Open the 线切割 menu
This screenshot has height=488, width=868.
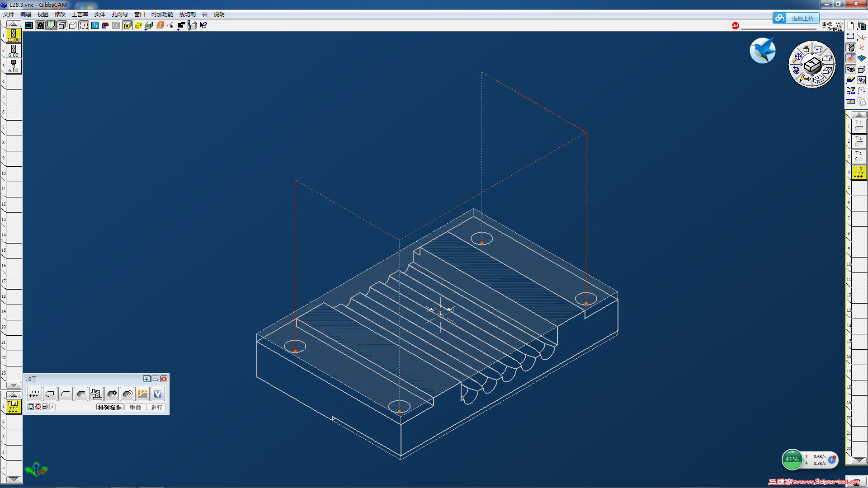pos(187,14)
